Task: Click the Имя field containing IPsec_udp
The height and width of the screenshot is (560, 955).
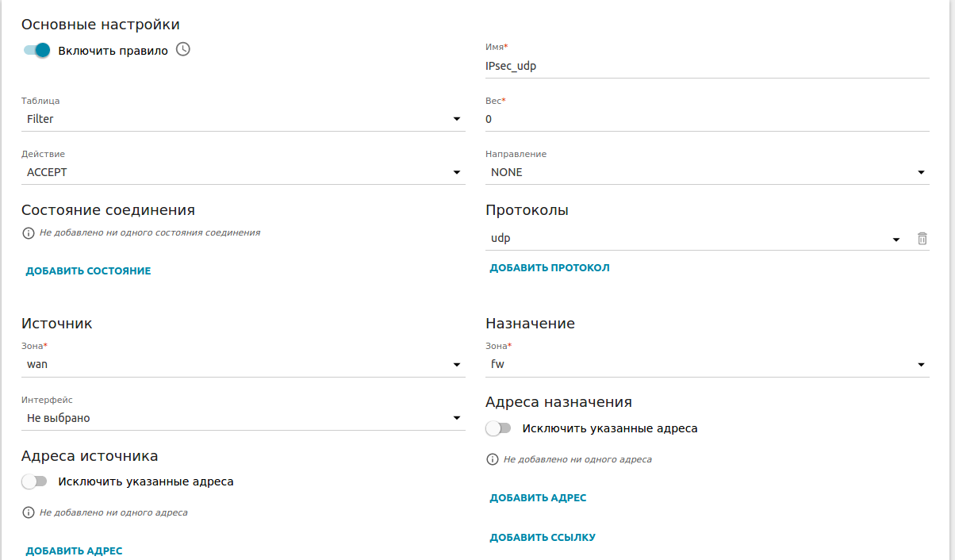Action: point(706,67)
